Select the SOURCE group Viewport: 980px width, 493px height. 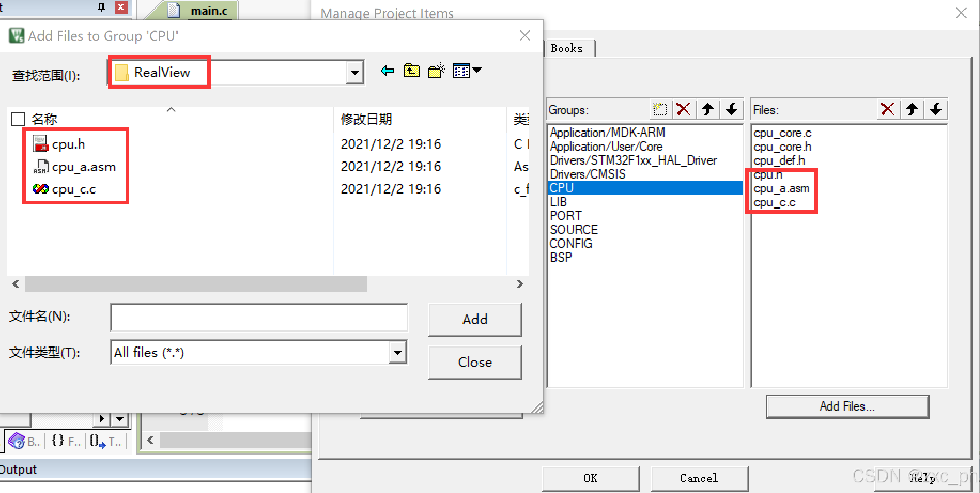pos(574,229)
